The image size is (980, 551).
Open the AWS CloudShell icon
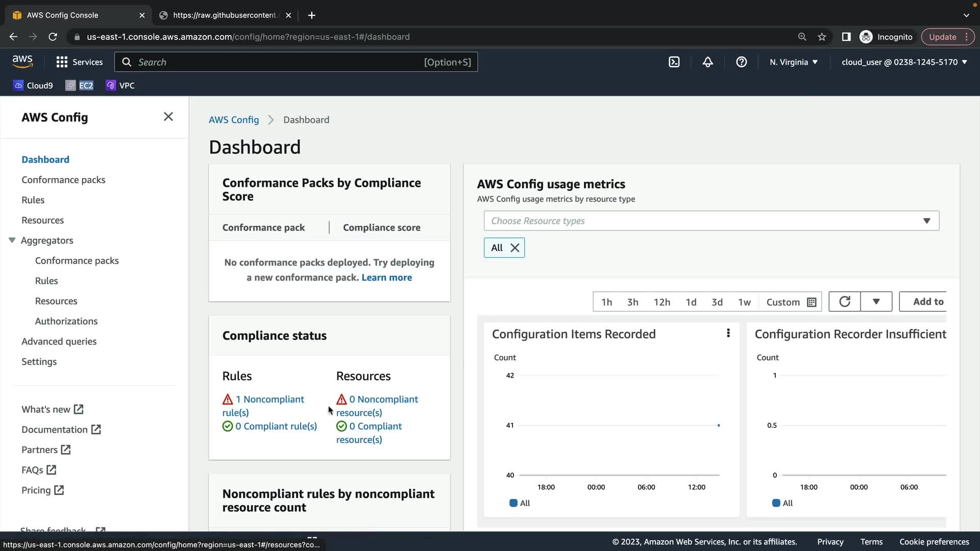pos(674,62)
